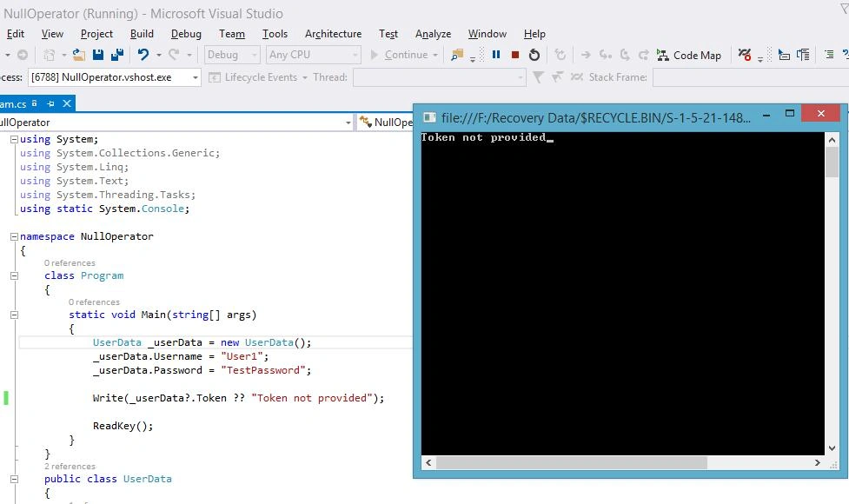The image size is (849, 504).
Task: Collapse the class Program block
Action: tap(14, 275)
